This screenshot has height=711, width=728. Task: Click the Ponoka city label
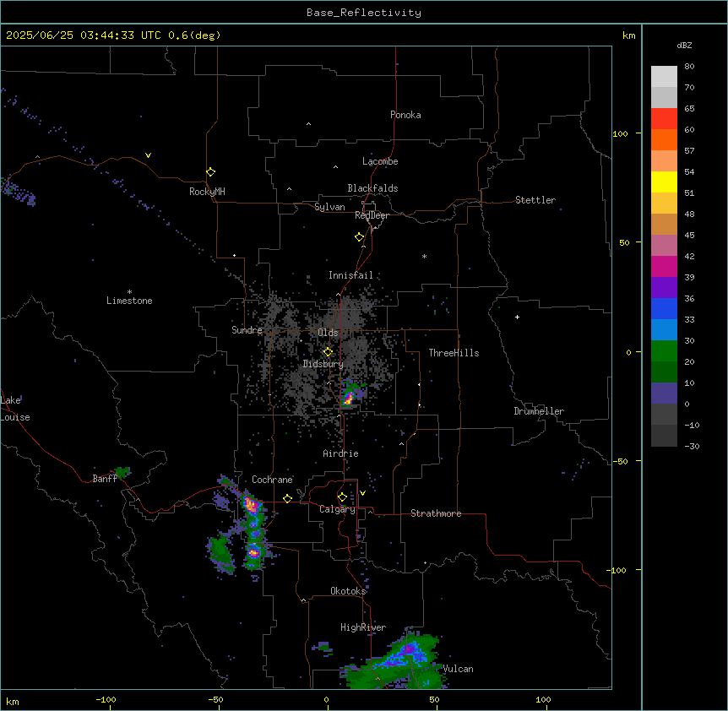pyautogui.click(x=405, y=115)
